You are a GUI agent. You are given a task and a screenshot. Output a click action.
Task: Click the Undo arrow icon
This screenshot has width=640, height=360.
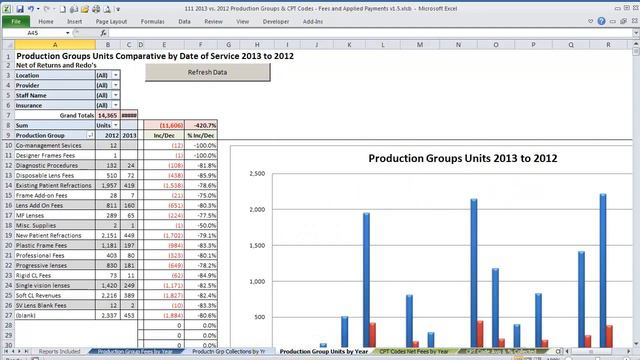[31, 9]
